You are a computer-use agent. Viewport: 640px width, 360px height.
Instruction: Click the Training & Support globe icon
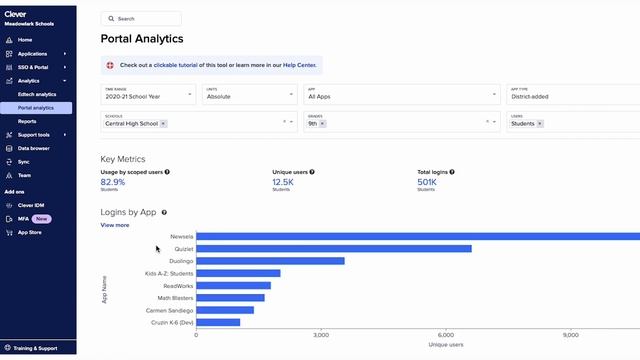tap(7, 348)
